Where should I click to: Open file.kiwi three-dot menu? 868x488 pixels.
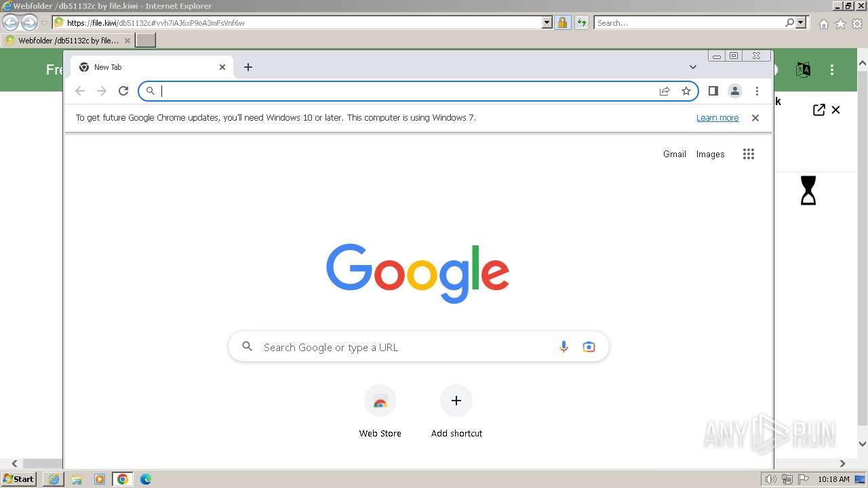click(x=832, y=70)
